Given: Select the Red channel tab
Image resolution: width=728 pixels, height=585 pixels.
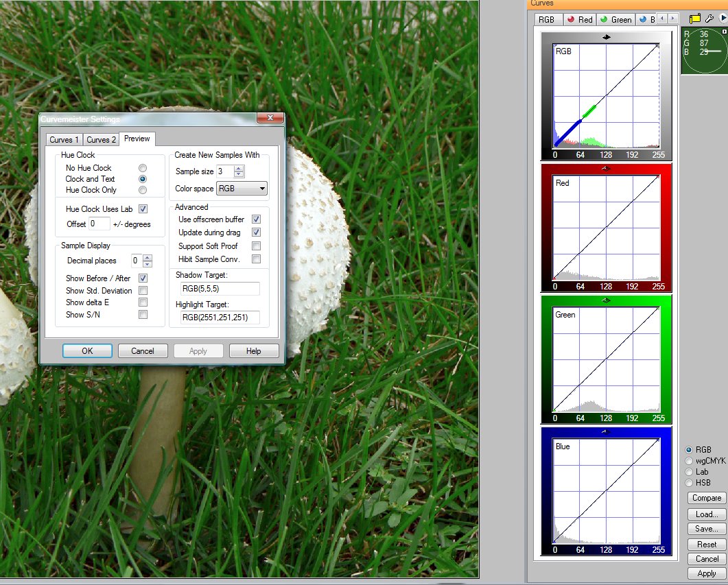Looking at the screenshot, I should (579, 19).
